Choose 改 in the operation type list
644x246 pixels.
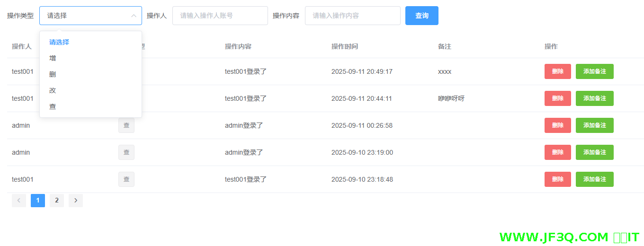[53, 90]
